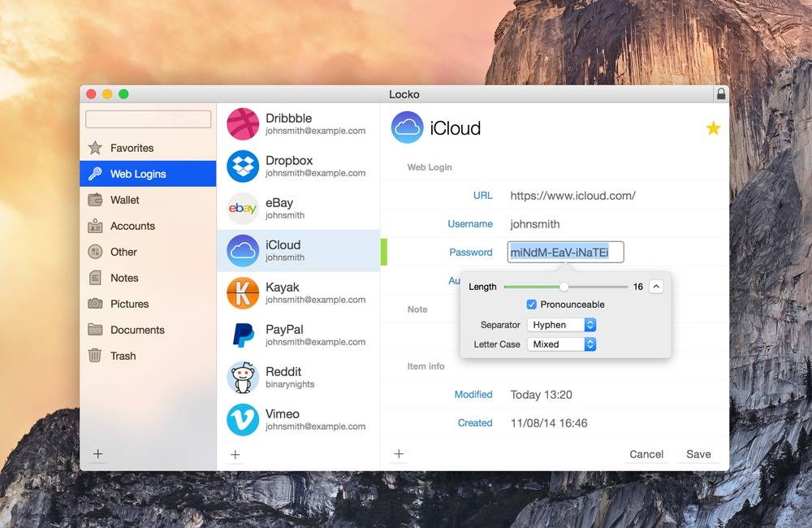The width and height of the screenshot is (812, 528).
Task: Select the PayPal login entry icon
Action: [243, 335]
